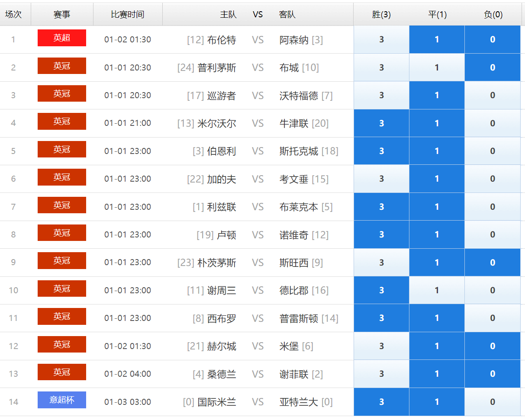Select loss (0) for 利兹联 vs 布莱克本
Screen dimensions: 525x420
(493, 207)
